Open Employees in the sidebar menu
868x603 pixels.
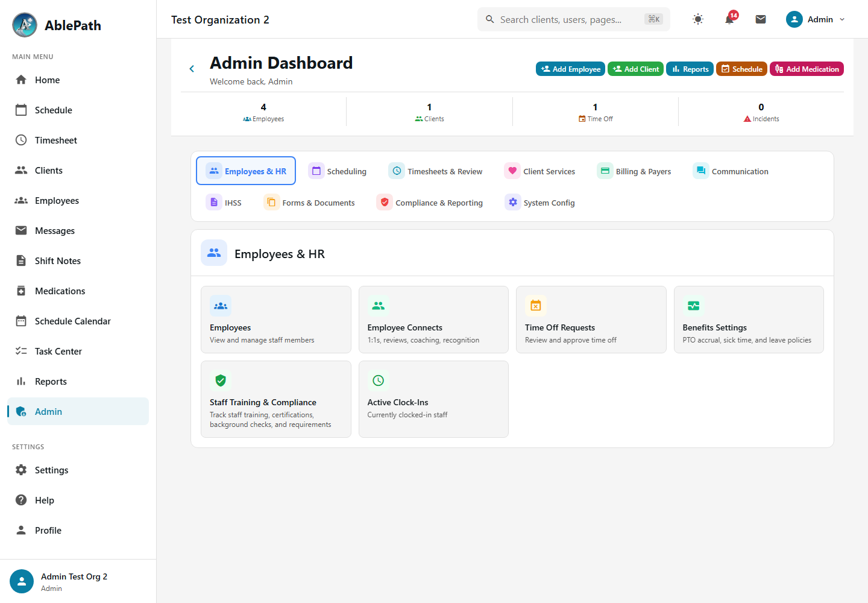click(x=78, y=200)
